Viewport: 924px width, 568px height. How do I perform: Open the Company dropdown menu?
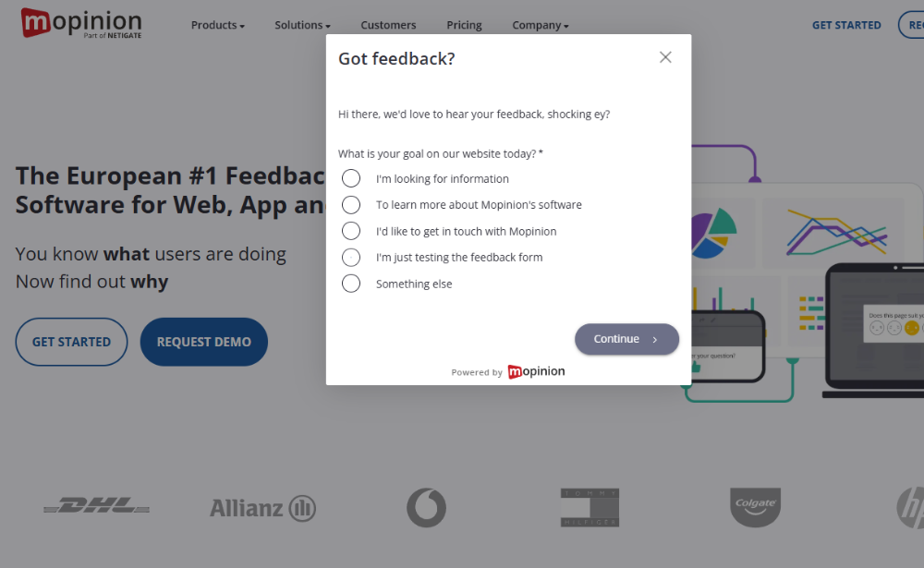(x=540, y=25)
